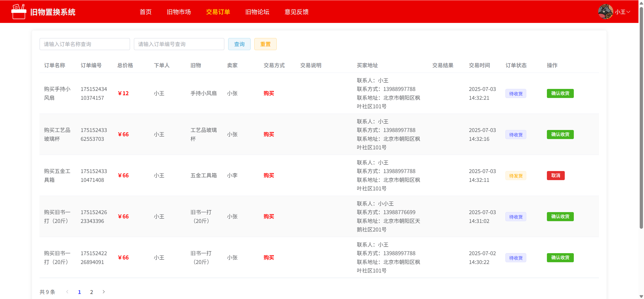
Task: Go to next page with right chevron
Action: pos(104,292)
